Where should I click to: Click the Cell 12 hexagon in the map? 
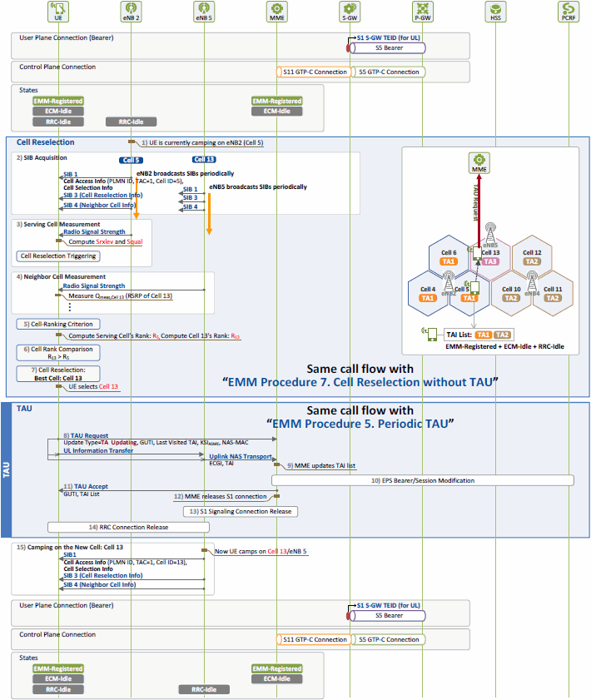(x=532, y=257)
